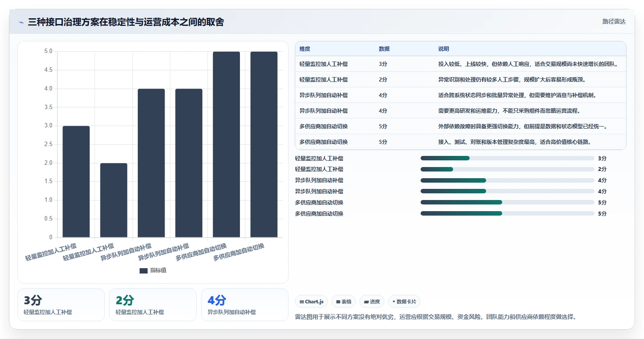Viewport: 644px width, 339px height.
Task: Click the 4.5 y-axis label
Action: click(48, 70)
